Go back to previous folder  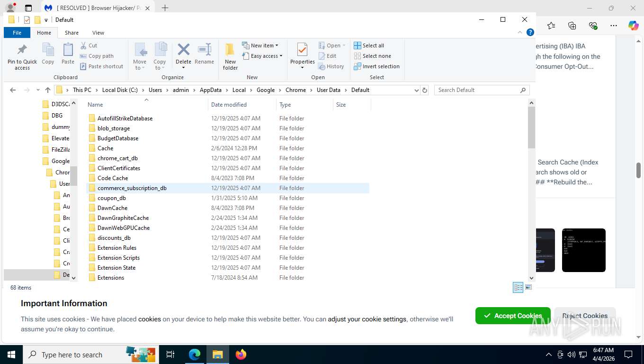pyautogui.click(x=13, y=90)
